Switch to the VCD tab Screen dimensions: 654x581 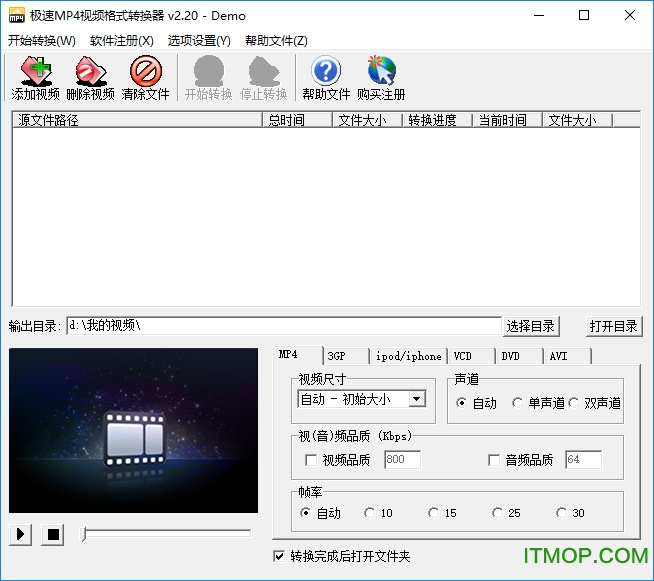[x=471, y=356]
